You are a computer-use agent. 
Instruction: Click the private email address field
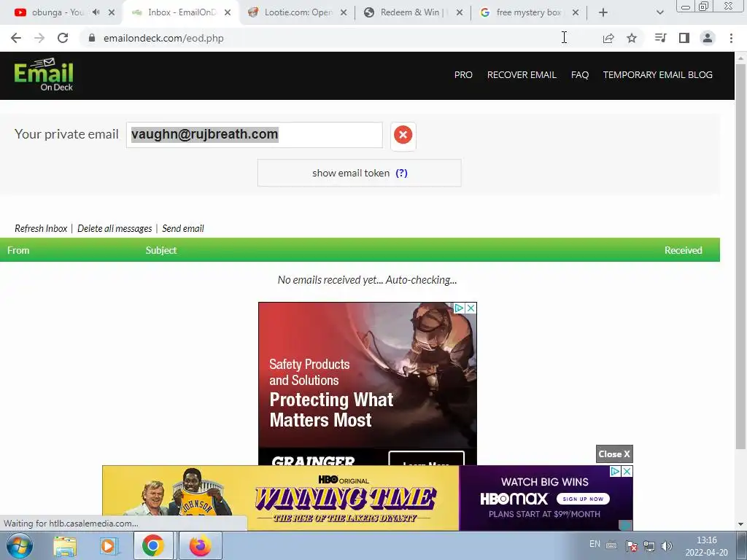tap(255, 135)
